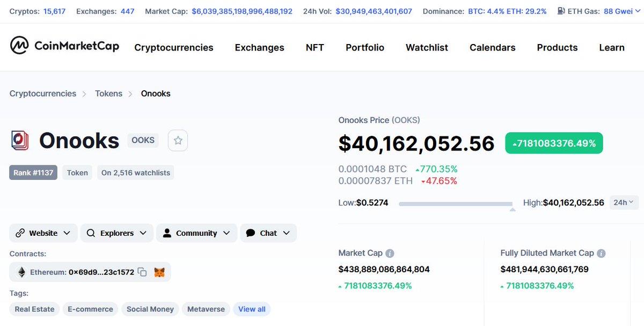The width and height of the screenshot is (644, 326).
Task: Click the Cryptos count 15,617
Action: pyautogui.click(x=55, y=11)
